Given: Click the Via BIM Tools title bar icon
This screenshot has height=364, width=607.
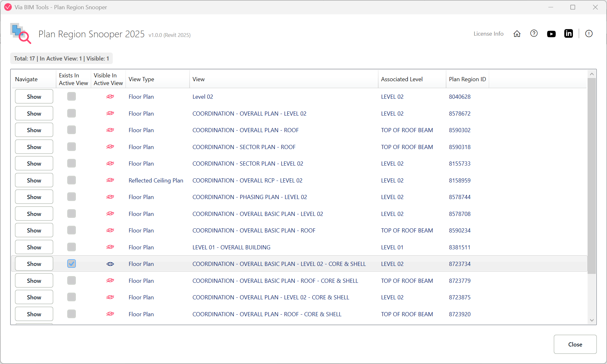Looking at the screenshot, I should coord(8,7).
